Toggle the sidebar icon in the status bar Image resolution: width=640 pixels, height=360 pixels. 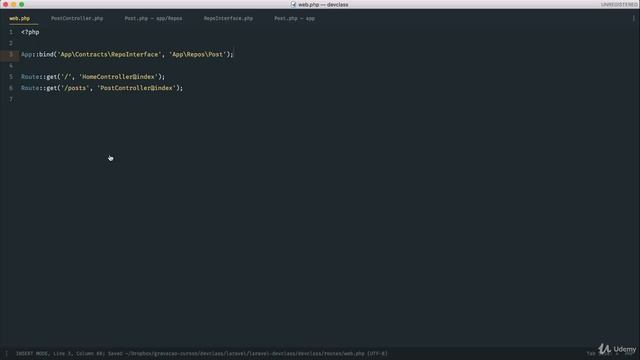[6, 353]
